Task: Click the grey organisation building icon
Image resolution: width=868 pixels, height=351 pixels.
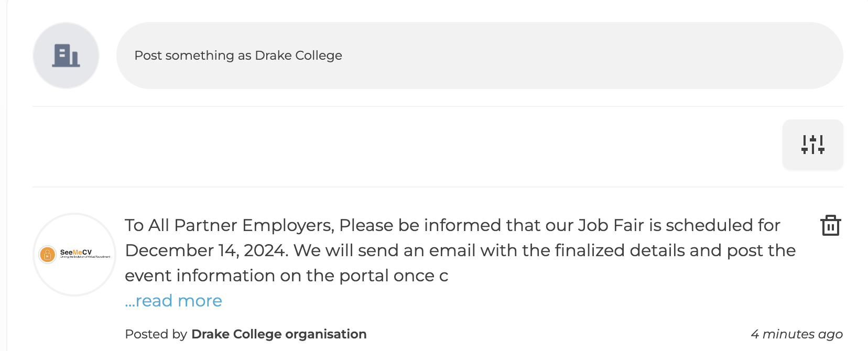Action: click(x=66, y=56)
